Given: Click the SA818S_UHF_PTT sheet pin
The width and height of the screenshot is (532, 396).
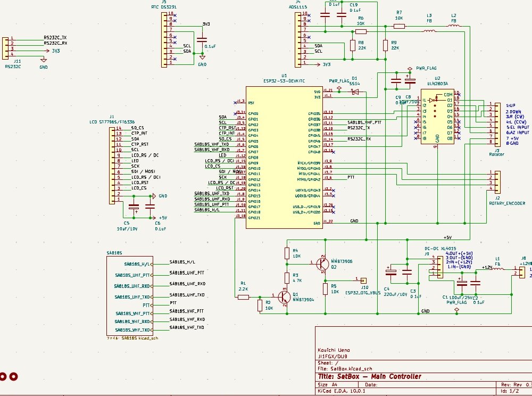Looking at the screenshot, I should click(134, 275).
